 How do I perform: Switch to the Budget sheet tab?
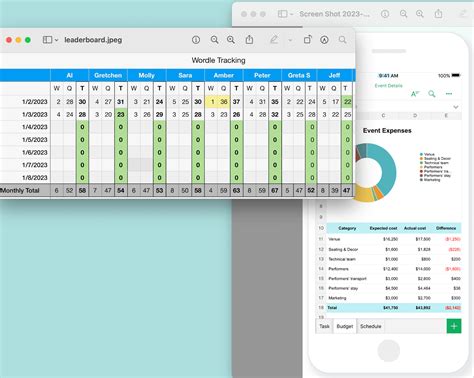pos(345,326)
